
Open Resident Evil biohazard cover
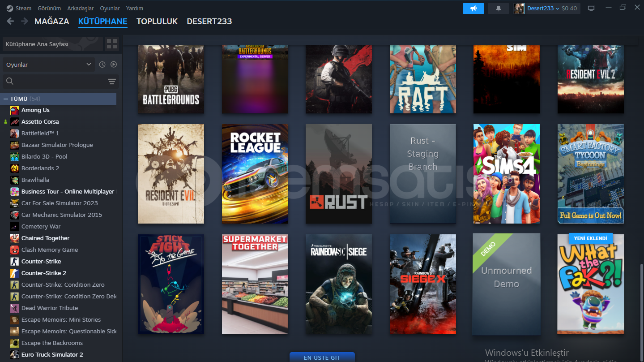coord(171,174)
